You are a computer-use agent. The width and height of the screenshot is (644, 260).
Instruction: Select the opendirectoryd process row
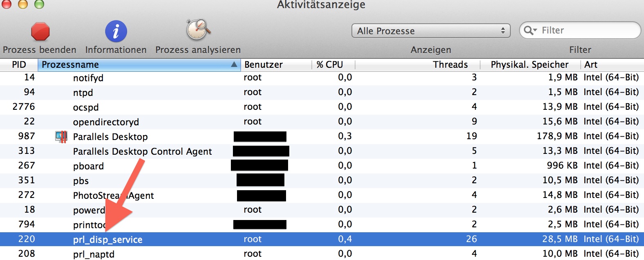pyautogui.click(x=322, y=122)
